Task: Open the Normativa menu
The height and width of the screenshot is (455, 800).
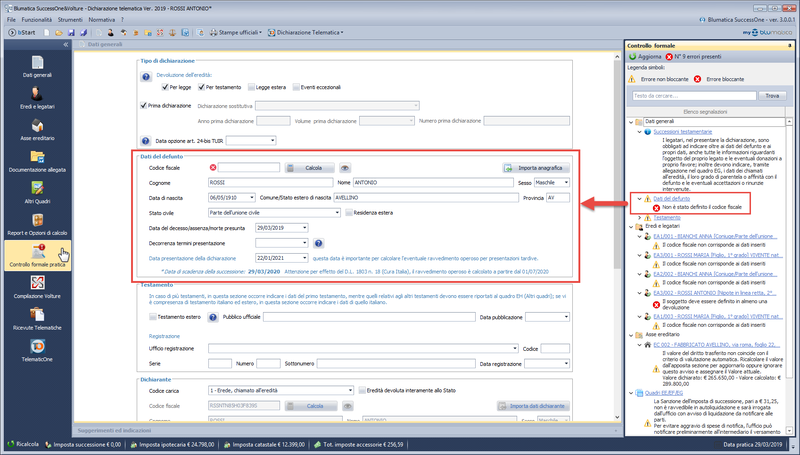Action: coord(102,19)
